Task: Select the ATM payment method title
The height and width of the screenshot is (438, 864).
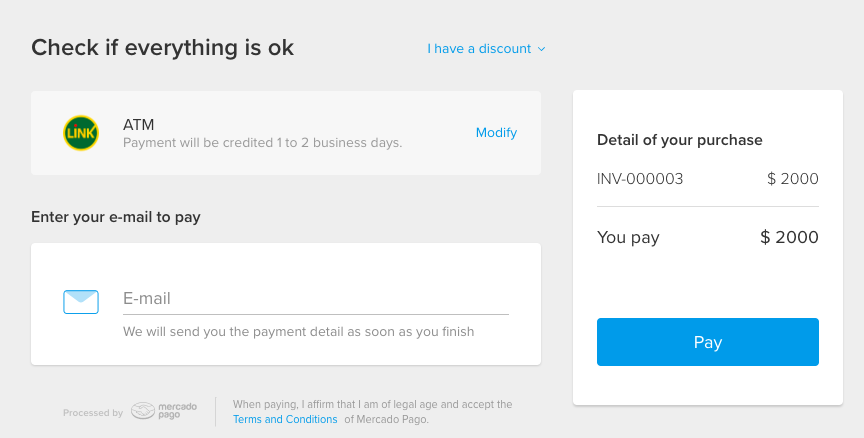Action: (x=138, y=125)
